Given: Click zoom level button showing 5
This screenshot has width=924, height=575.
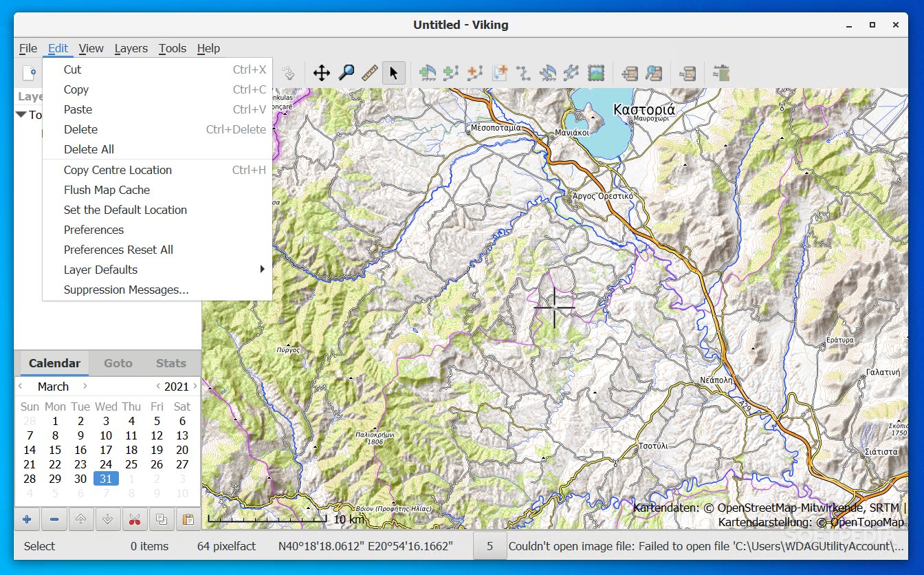Looking at the screenshot, I should 490,546.
